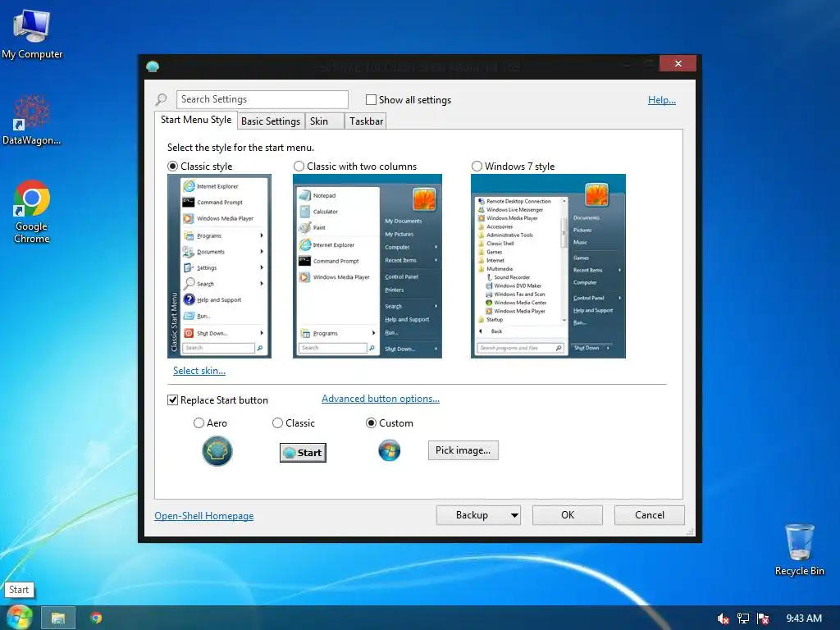Click the Pick image... button
The width and height of the screenshot is (840, 630).
tap(463, 450)
